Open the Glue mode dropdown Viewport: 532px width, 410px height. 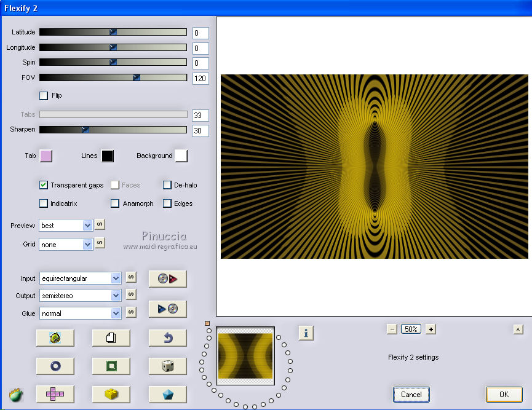81,313
